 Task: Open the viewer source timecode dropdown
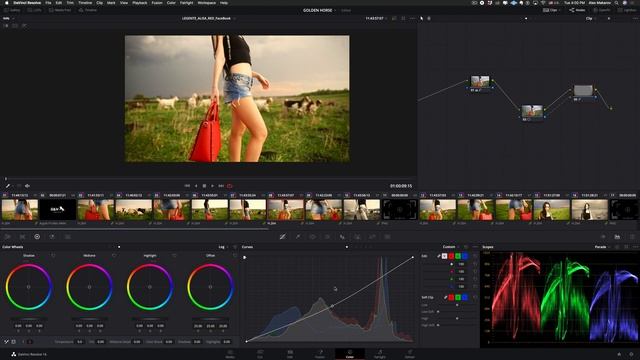376,18
